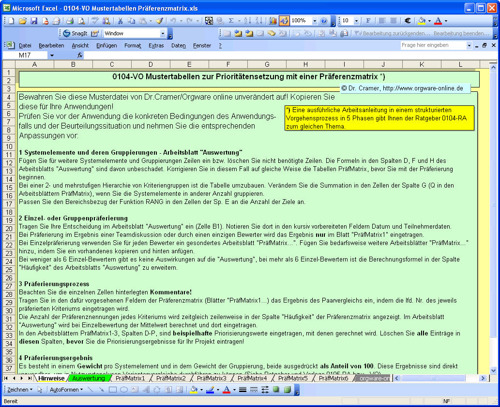Switch to the PräfMatrix2 sheet tab

(x=171, y=378)
